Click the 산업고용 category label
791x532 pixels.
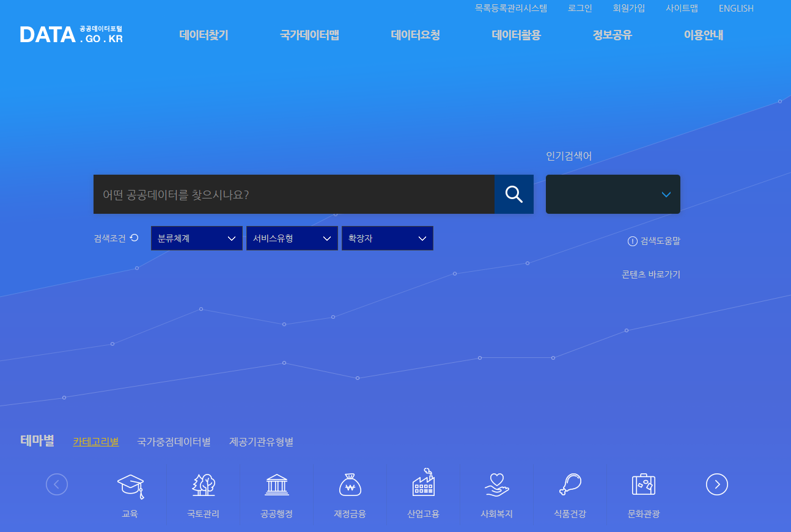(x=424, y=514)
